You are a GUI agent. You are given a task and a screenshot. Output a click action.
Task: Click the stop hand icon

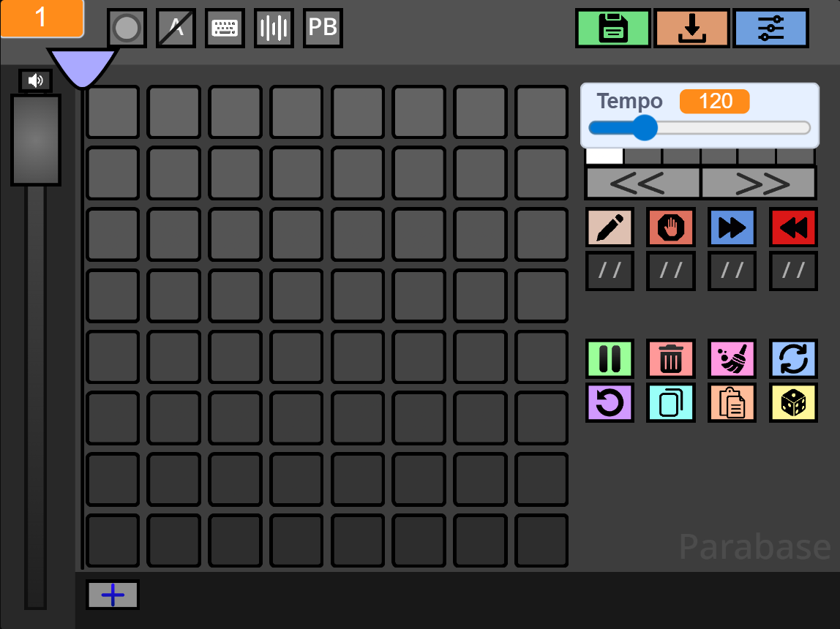pos(670,227)
